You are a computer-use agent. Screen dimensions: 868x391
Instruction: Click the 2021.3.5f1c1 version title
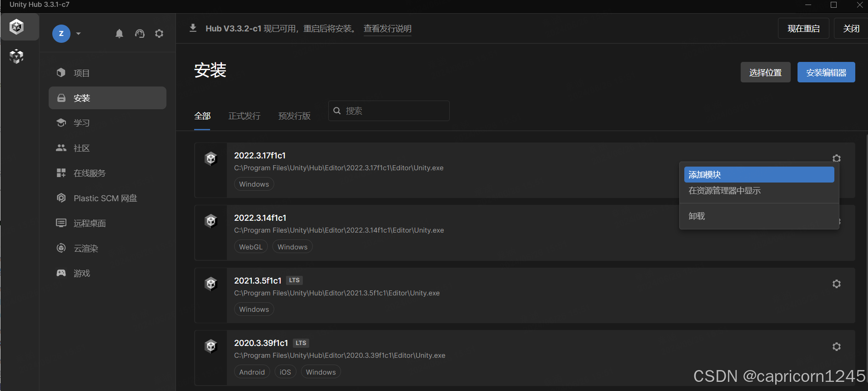coord(258,281)
